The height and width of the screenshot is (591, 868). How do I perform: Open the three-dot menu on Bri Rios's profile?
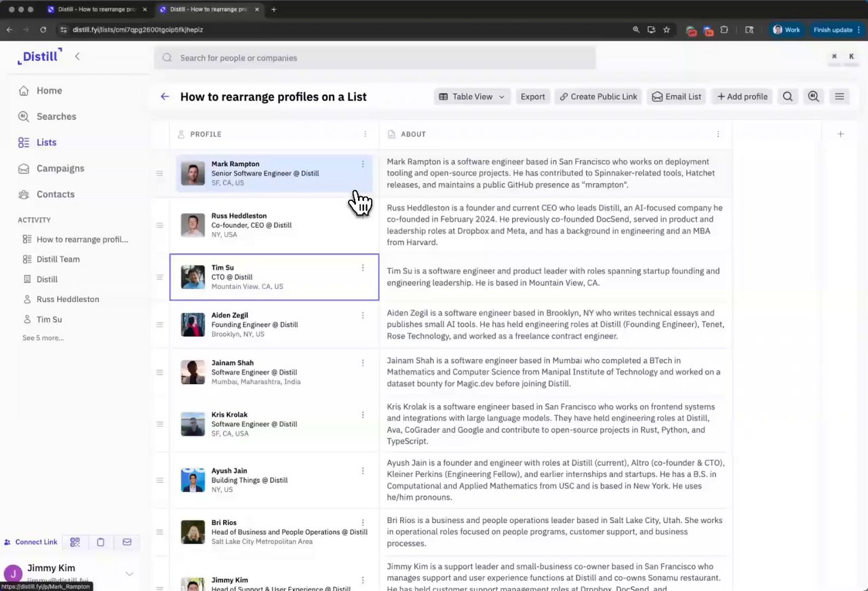tap(363, 522)
